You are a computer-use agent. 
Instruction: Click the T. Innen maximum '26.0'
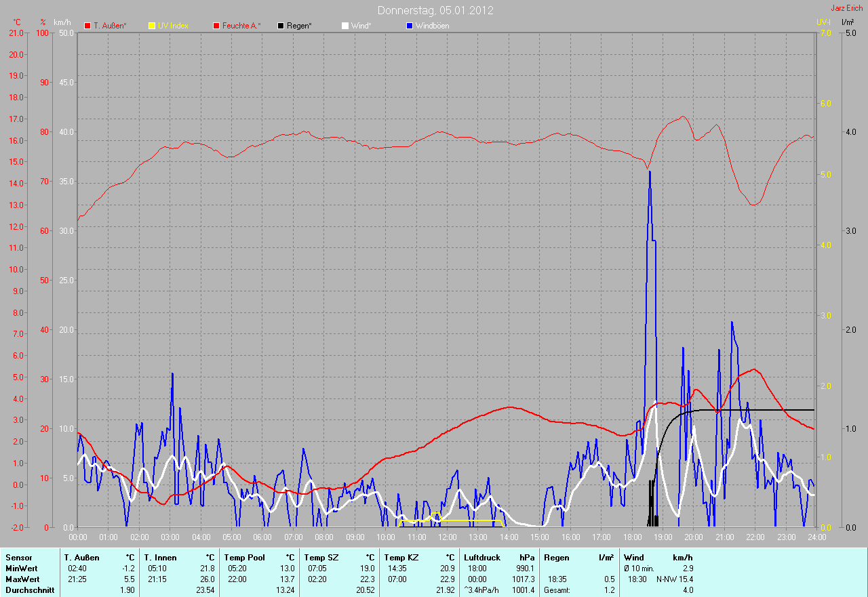point(208,579)
